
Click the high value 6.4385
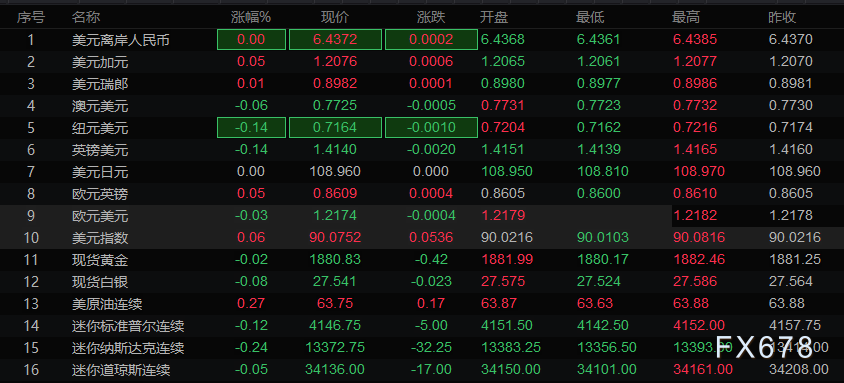click(695, 39)
